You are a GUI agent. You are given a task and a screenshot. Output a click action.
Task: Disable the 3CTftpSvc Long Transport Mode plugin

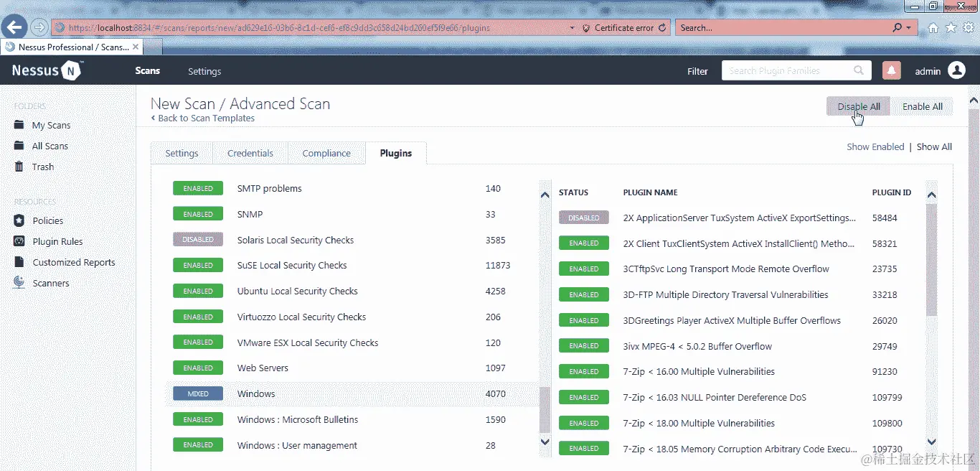point(584,269)
